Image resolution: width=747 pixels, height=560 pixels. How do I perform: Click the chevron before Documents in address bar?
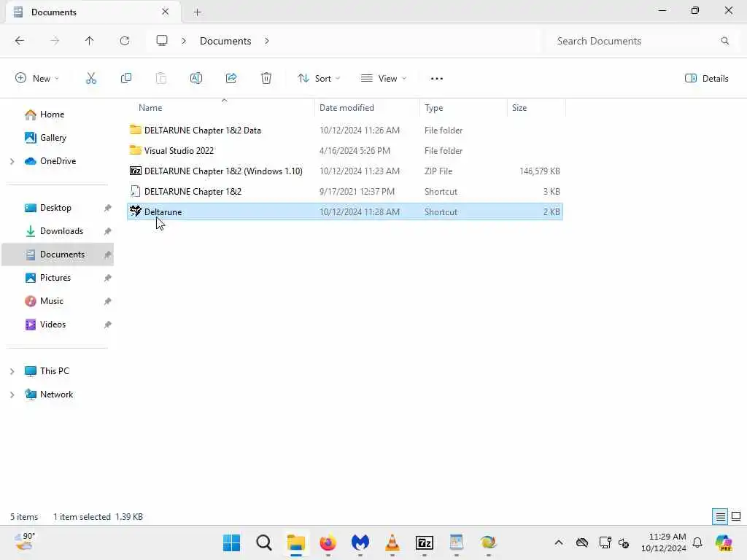[184, 41]
